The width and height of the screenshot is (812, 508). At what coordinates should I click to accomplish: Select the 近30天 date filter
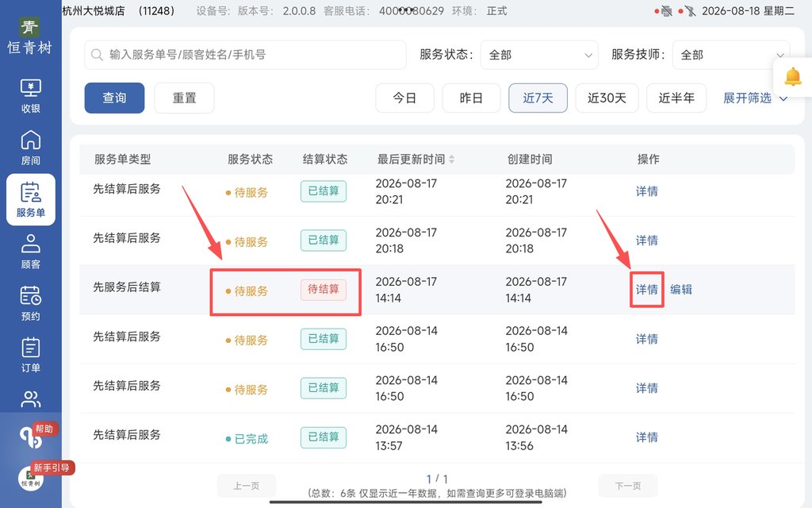coord(607,98)
